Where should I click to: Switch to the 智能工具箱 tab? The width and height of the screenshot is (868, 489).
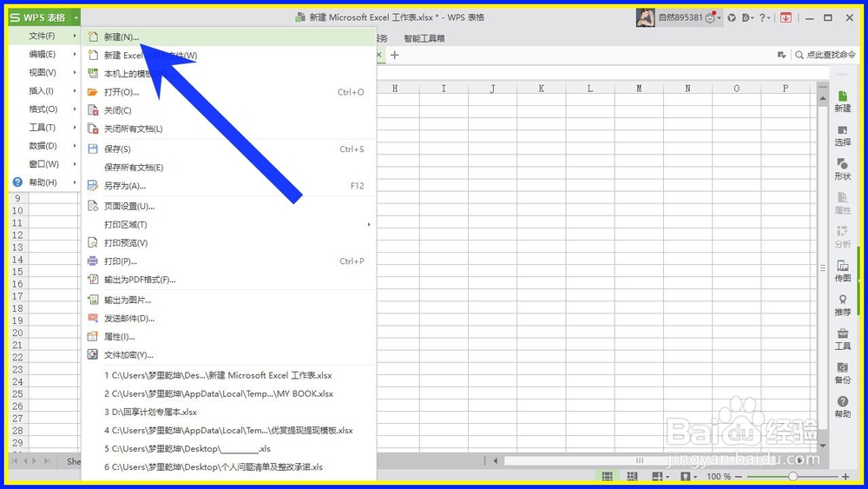point(424,38)
